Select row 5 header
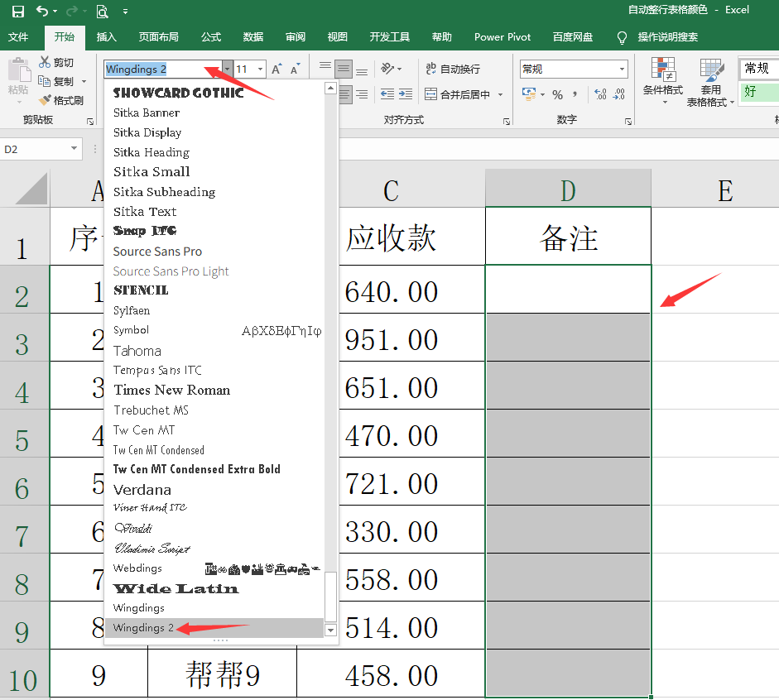The height and width of the screenshot is (700, 779). coord(24,434)
